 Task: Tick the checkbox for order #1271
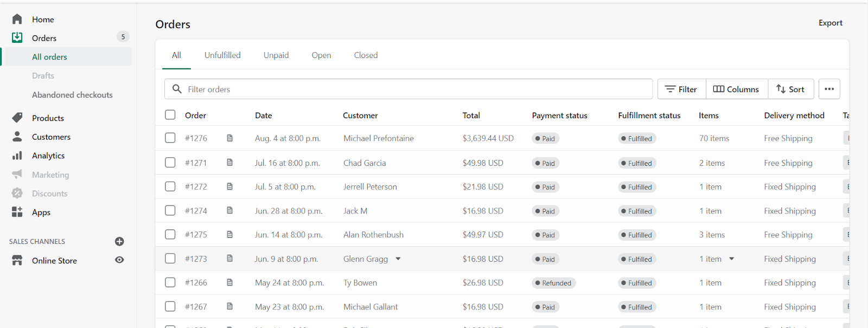170,163
